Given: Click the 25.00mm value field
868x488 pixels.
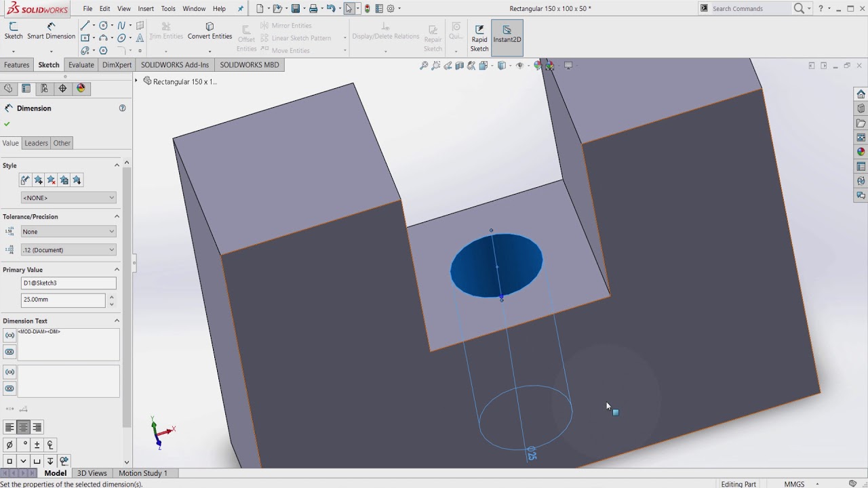Looking at the screenshot, I should pos(63,300).
